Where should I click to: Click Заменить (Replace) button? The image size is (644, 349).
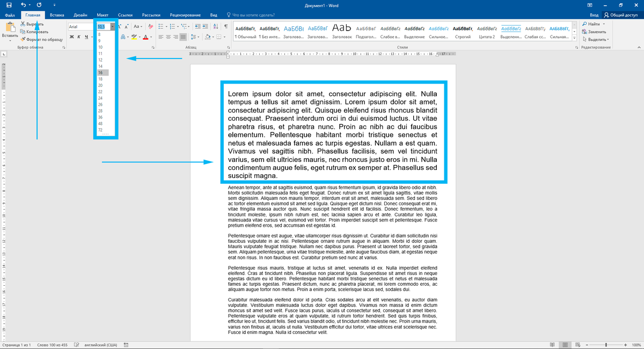pyautogui.click(x=594, y=32)
